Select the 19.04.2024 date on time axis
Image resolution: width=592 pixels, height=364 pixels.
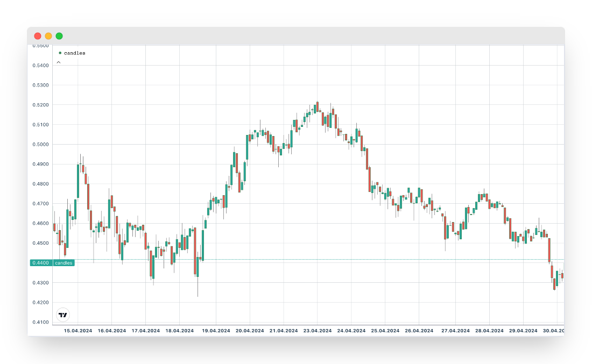(x=216, y=331)
